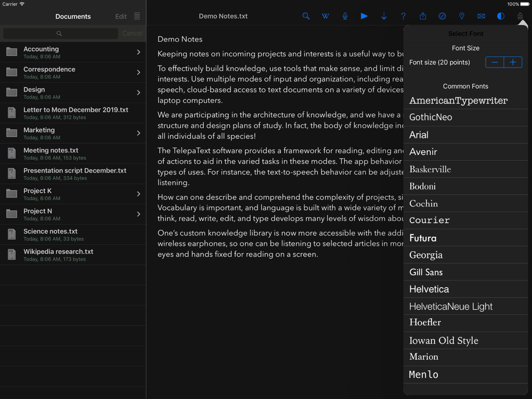532x399 pixels.
Task: Open the search magnifier in toolbar
Action: click(x=306, y=16)
